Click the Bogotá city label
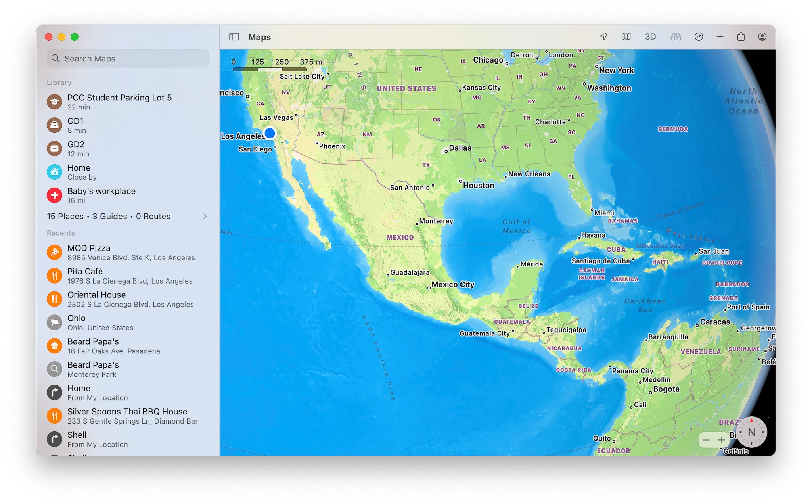Screen dimensions: 812x504 tap(666, 389)
